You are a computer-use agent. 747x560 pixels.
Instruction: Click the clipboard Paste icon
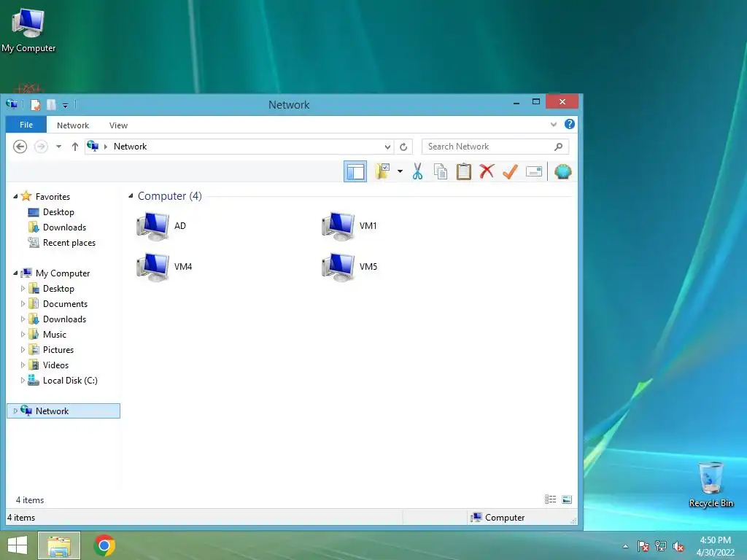(x=463, y=171)
